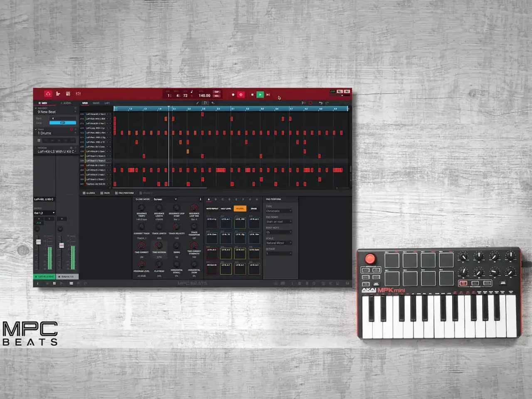Toggle Note Repeat
532x399 pixels.
pyautogui.click(x=212, y=209)
